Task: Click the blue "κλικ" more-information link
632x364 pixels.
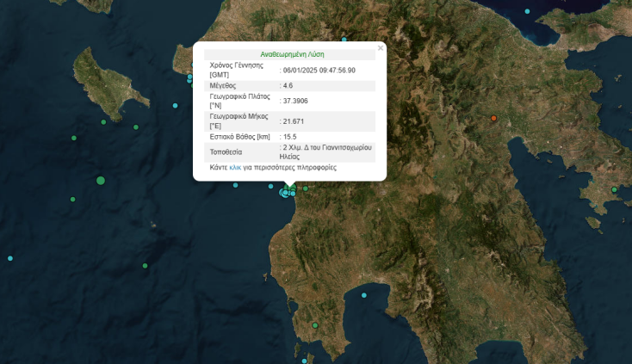Action: (x=235, y=167)
